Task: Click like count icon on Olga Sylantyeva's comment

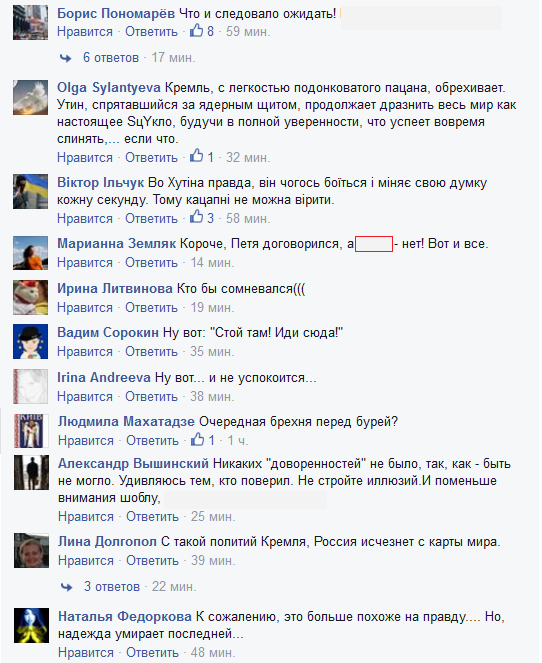Action: tap(196, 156)
